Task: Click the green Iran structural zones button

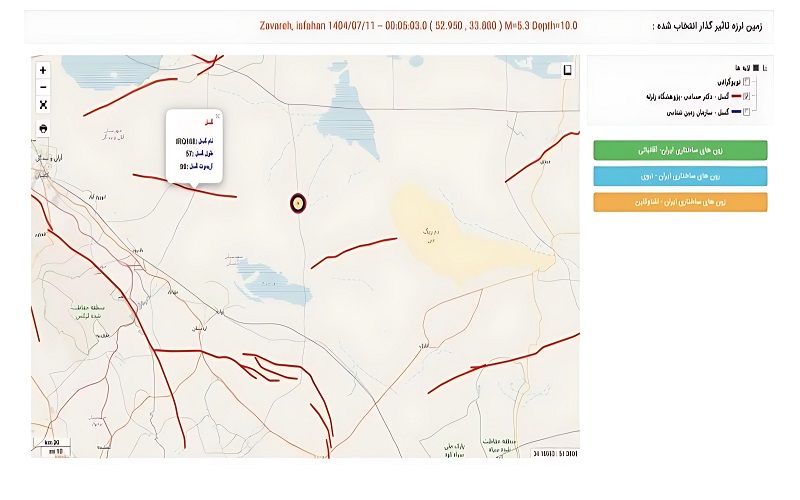Action: click(x=680, y=150)
